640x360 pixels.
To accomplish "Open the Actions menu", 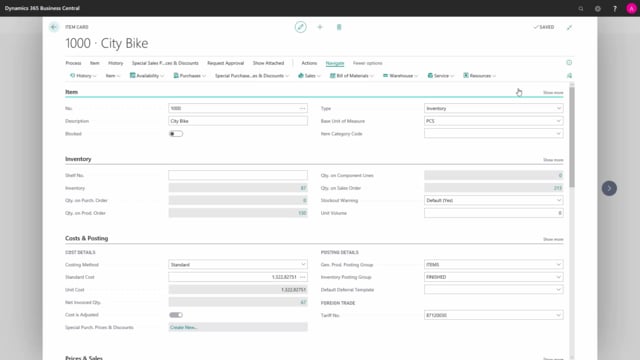I will [x=309, y=63].
